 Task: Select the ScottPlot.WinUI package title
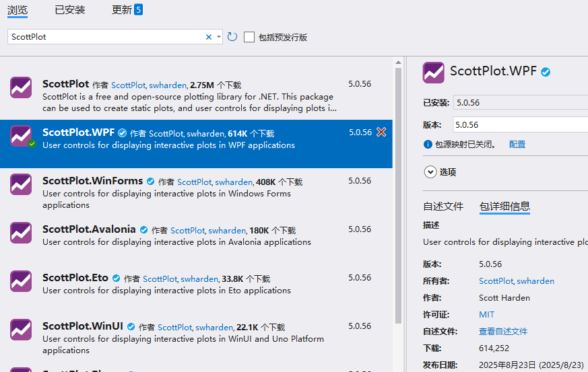pyautogui.click(x=82, y=326)
